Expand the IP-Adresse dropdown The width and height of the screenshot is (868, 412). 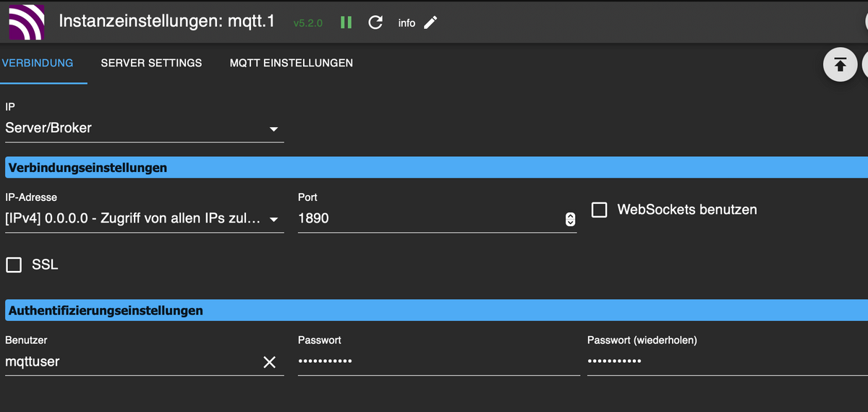click(145, 219)
